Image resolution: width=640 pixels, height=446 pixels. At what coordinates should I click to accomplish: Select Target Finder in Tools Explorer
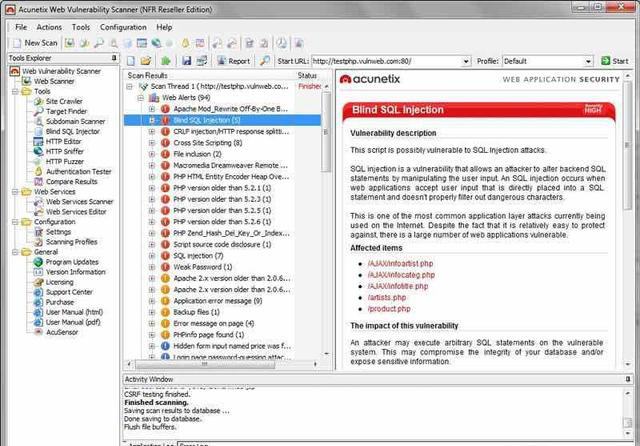tap(66, 111)
